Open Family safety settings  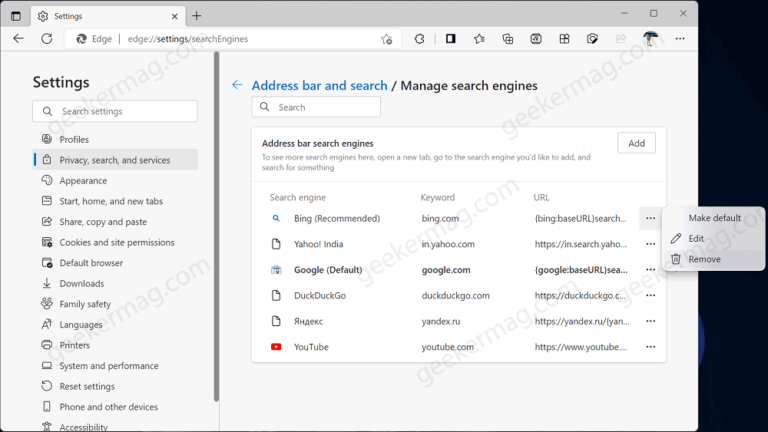click(115, 304)
